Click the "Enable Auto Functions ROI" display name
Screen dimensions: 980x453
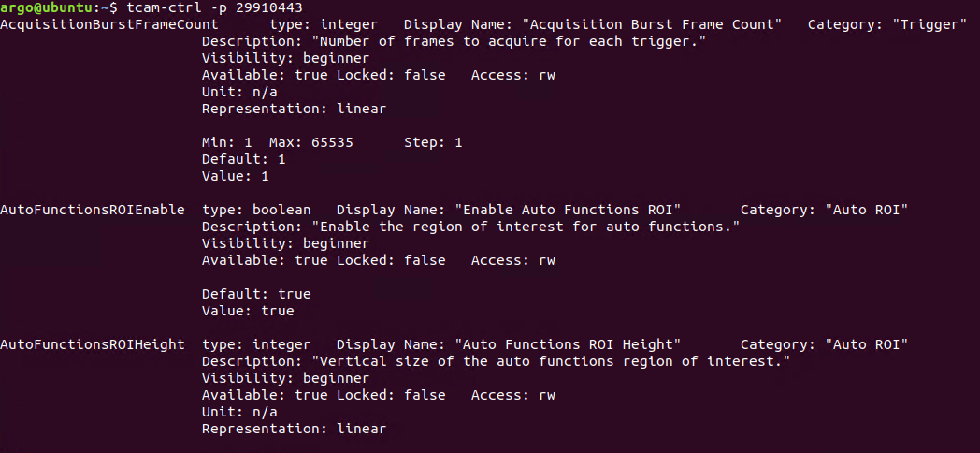[x=568, y=210]
